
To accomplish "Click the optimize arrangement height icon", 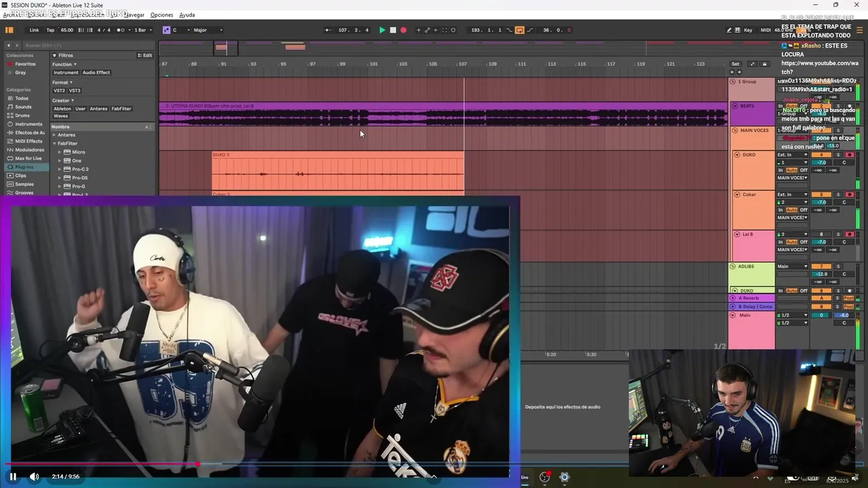I will (751, 64).
